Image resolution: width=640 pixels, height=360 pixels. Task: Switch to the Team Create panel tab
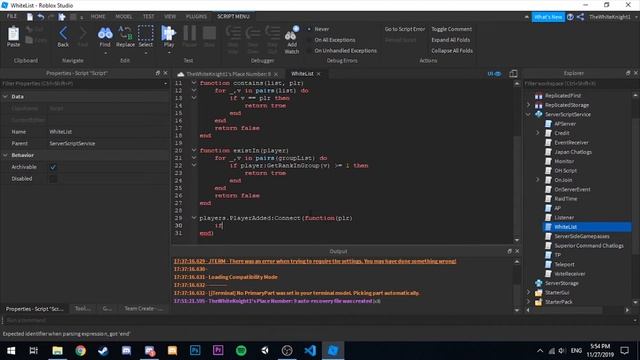coord(144,309)
